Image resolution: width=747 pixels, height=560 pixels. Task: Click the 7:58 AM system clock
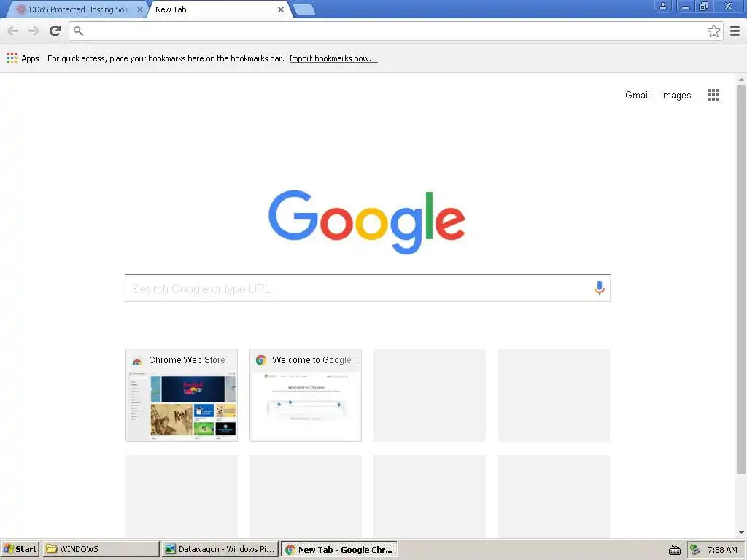coord(722,550)
